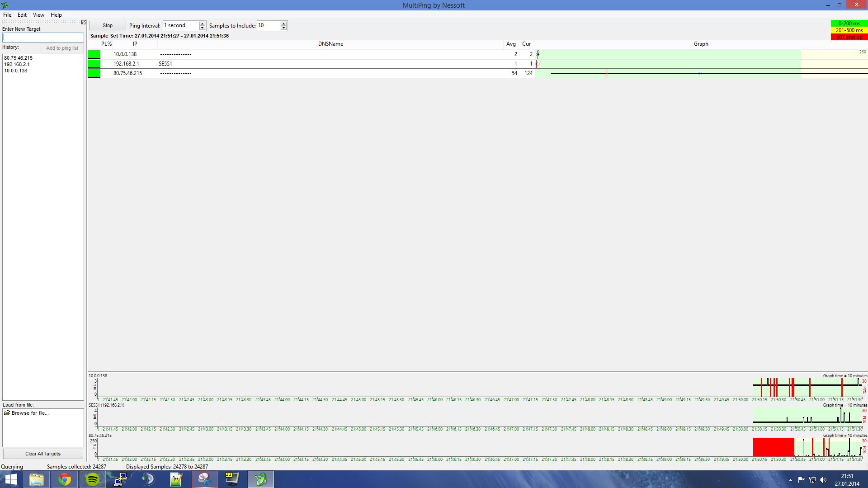Screen dimensions: 868x488
Task: Open the File menu
Action: click(x=7, y=15)
